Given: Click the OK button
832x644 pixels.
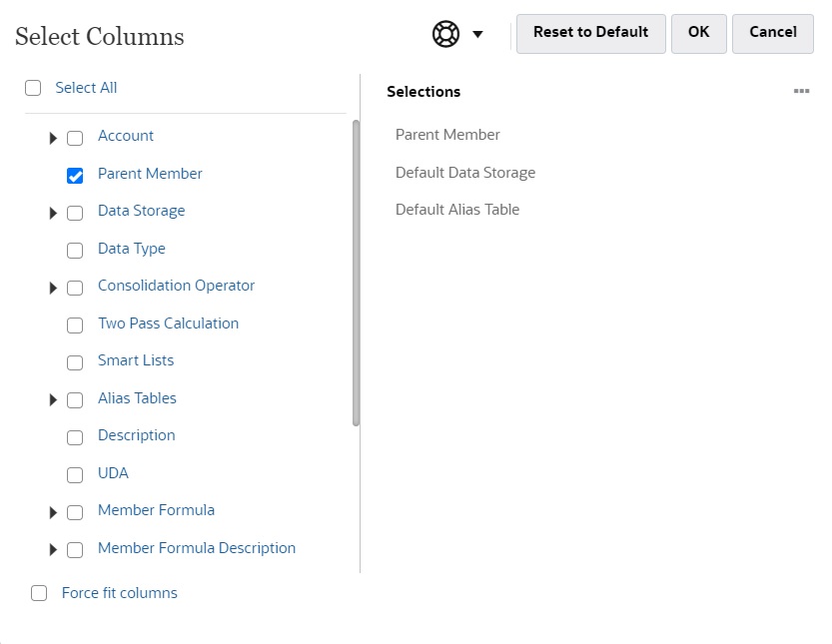Looking at the screenshot, I should coord(698,33).
